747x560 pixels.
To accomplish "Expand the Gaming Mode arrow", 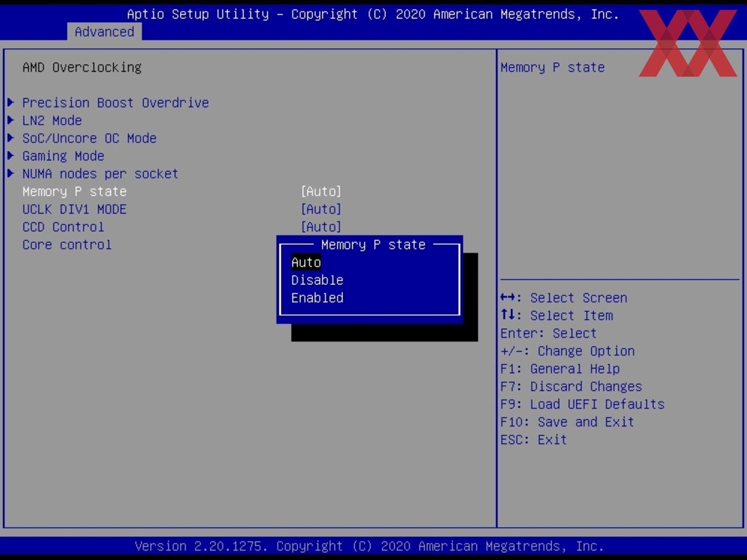I will pos(10,155).
